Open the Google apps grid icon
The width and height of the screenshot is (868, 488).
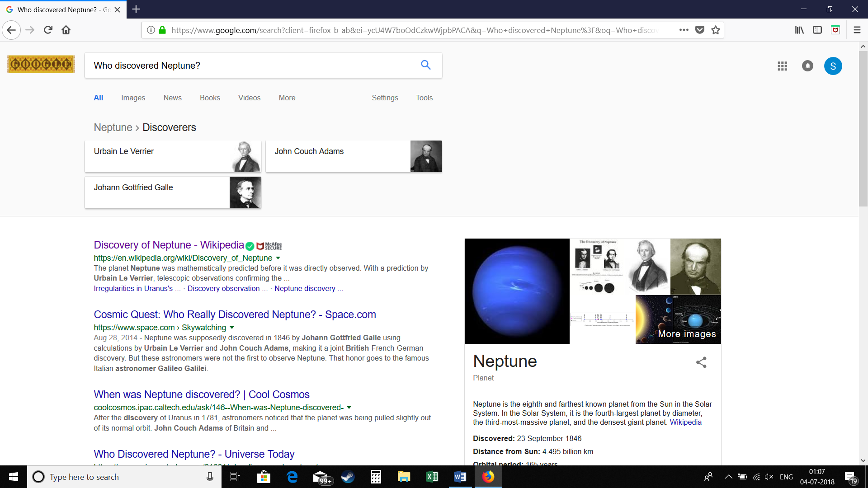pos(782,66)
